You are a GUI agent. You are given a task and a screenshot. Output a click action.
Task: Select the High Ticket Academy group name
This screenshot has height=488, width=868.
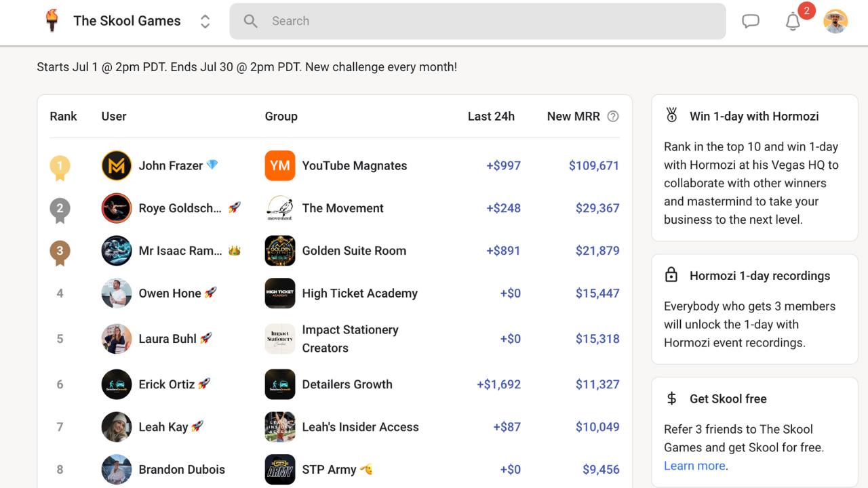[360, 293]
